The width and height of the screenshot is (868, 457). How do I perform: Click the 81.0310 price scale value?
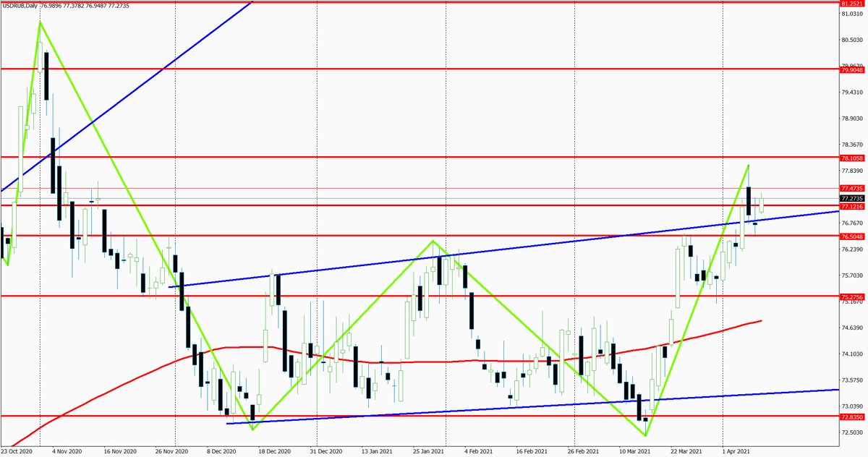tap(853, 14)
